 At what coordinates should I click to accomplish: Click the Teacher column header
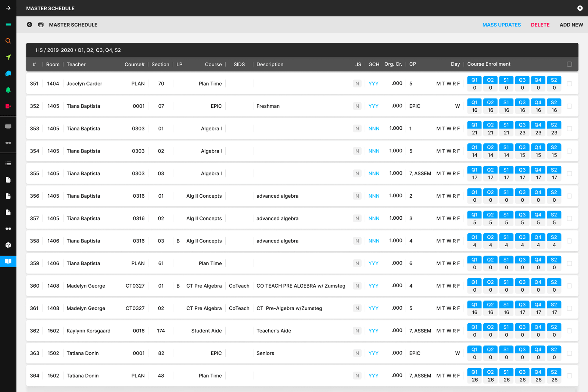(76, 64)
